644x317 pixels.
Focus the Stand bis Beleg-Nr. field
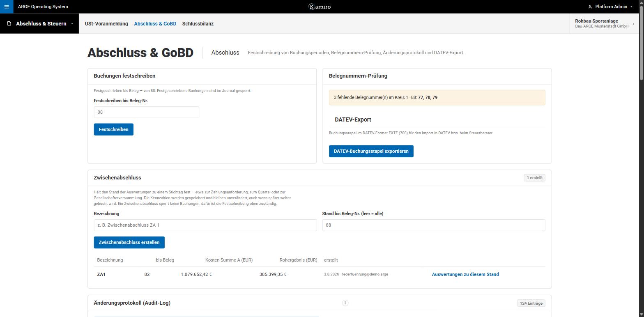[434, 225]
